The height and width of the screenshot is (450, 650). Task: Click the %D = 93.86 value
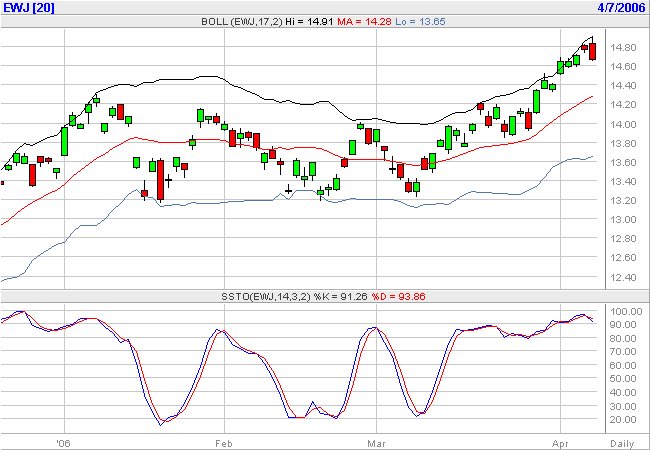click(398, 297)
